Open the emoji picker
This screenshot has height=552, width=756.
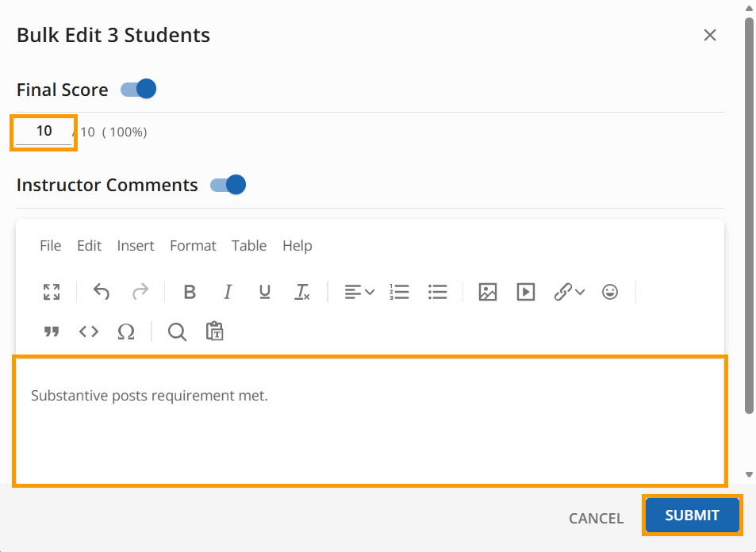[610, 292]
